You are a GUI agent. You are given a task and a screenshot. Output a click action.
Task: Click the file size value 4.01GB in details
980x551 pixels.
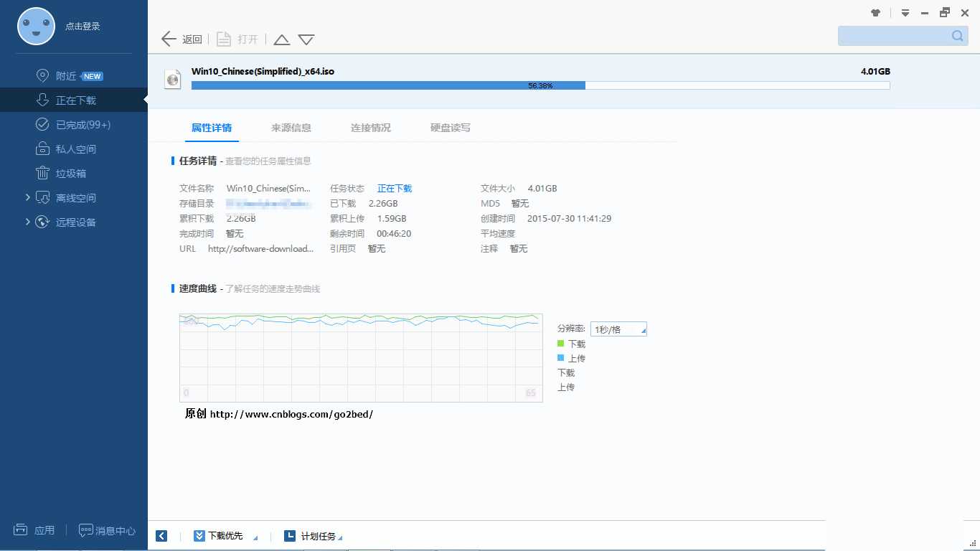[542, 189]
